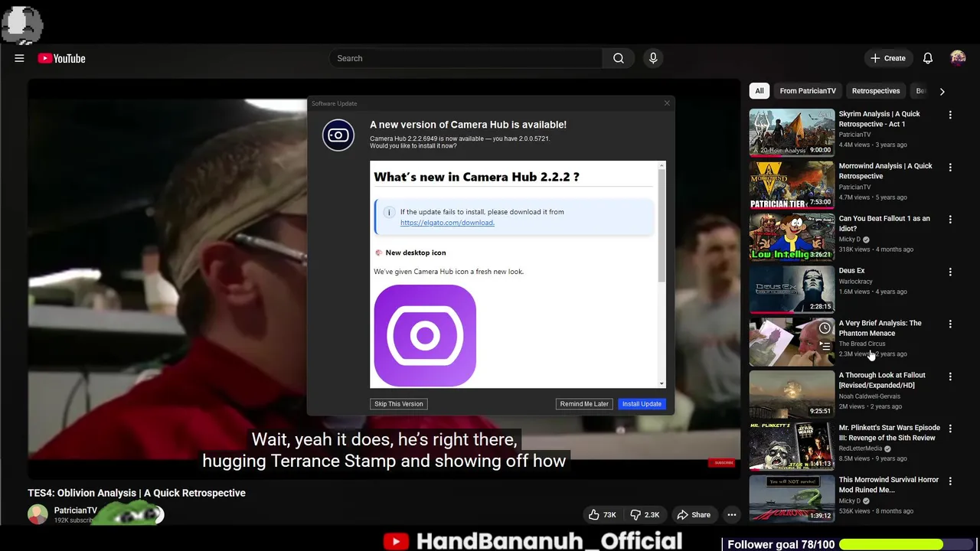This screenshot has height=551, width=980.
Task: Click the pixelated avatar at top left
Action: (x=22, y=24)
